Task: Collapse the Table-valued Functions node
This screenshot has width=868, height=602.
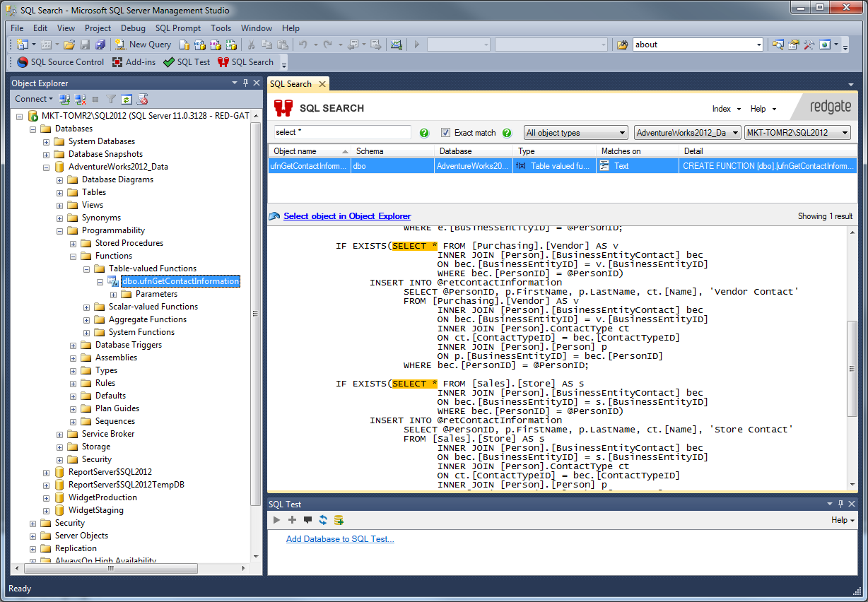Action: tap(87, 268)
